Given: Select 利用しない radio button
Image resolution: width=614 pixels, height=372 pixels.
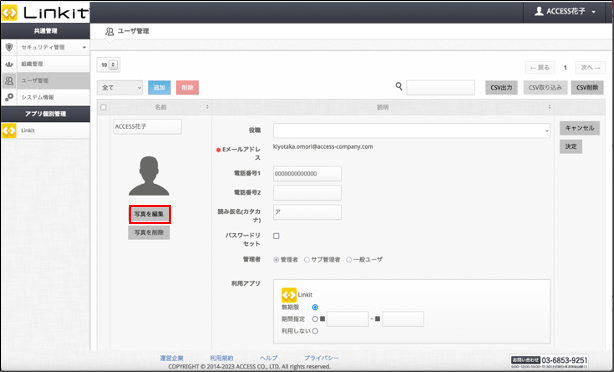Looking at the screenshot, I should click(x=315, y=331).
